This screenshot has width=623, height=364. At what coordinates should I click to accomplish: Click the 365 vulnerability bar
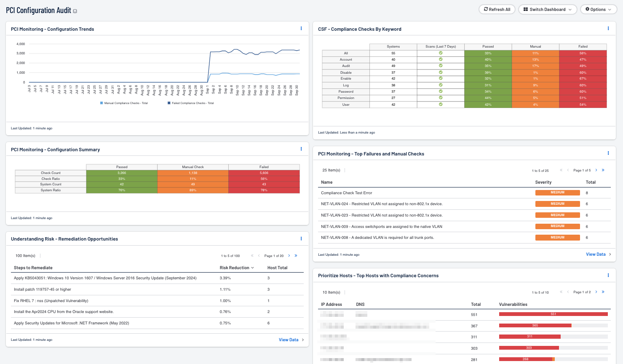tap(535, 326)
